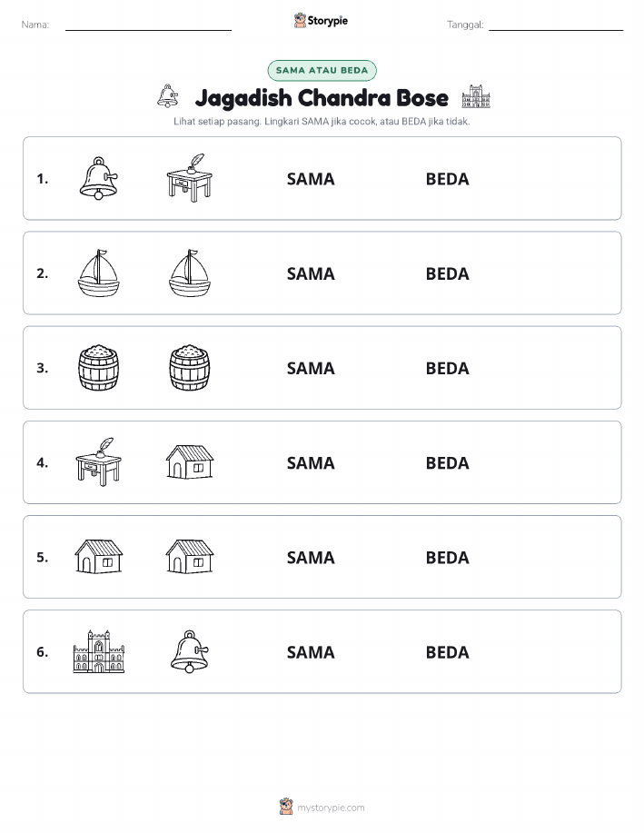Screen dimensions: 644x833
Task: Click the house icon in row 4
Action: pyautogui.click(x=190, y=462)
